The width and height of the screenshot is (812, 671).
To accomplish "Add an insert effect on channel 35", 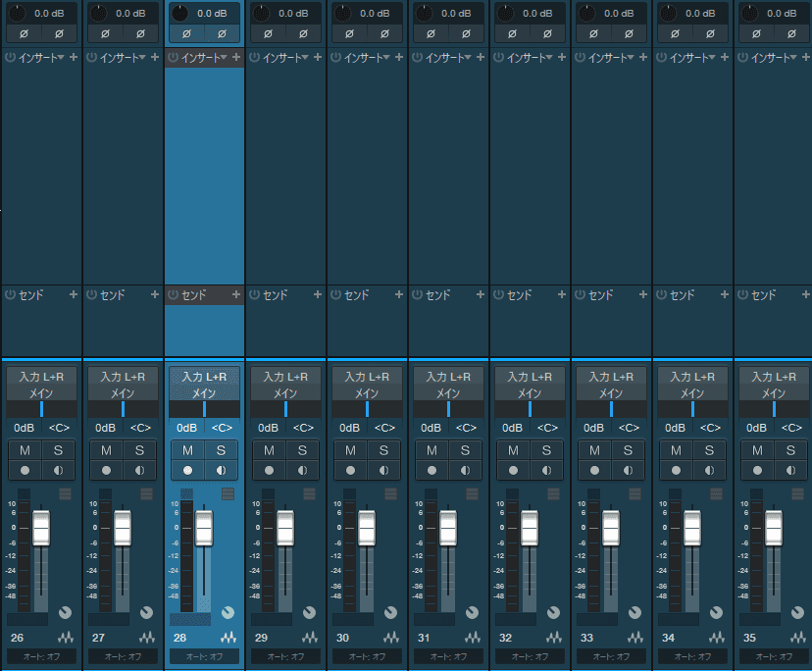I will pos(806,57).
